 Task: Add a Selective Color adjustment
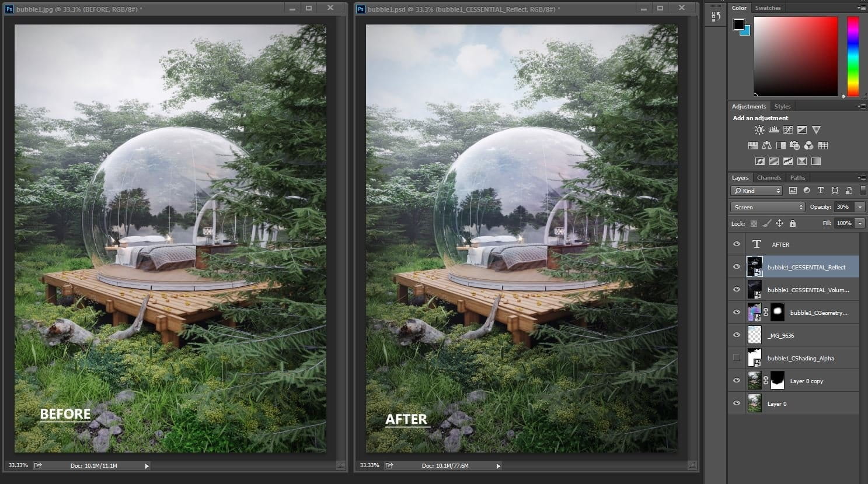click(x=802, y=162)
